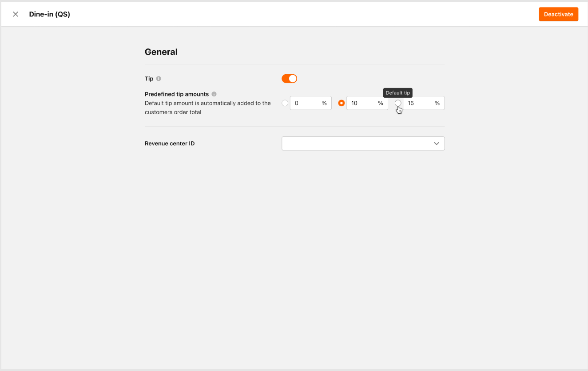Select the 10% default tip radio button
Image resolution: width=588 pixels, height=371 pixels.
coord(342,103)
